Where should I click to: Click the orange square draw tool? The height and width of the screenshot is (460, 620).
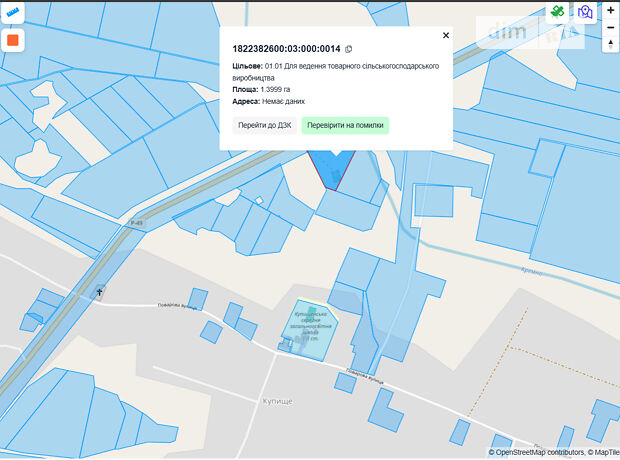coord(13,41)
